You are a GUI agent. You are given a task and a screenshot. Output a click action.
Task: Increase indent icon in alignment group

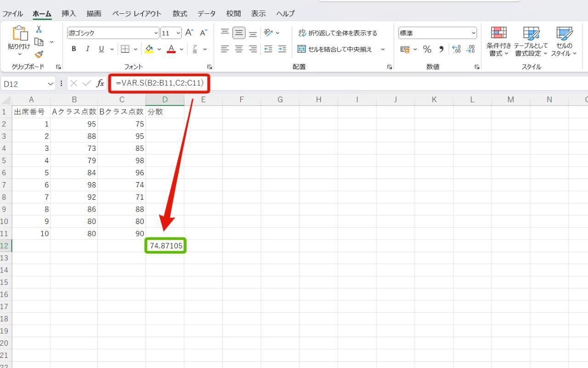[282, 49]
